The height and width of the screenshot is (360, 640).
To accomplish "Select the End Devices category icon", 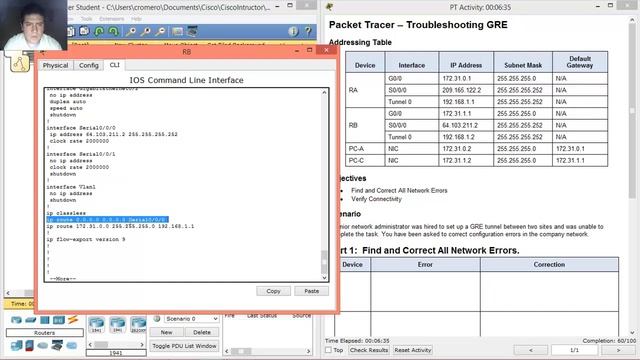I will (16, 346).
